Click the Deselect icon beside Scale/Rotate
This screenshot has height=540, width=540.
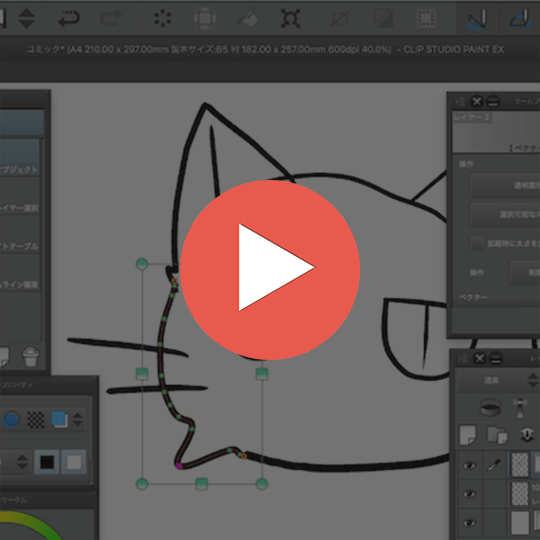click(339, 18)
